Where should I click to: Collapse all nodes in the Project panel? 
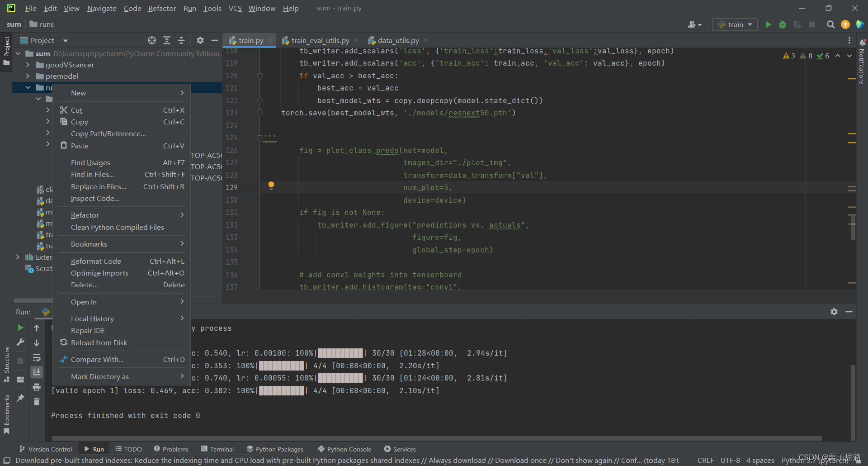[x=181, y=40]
